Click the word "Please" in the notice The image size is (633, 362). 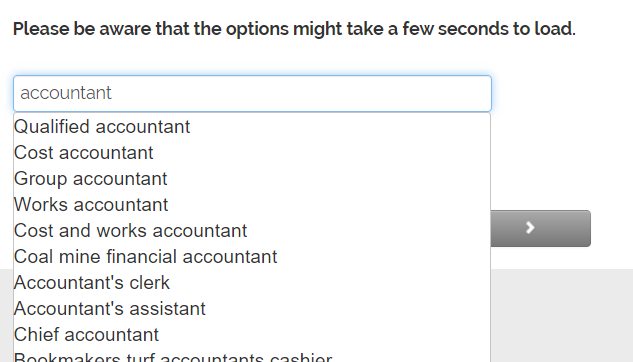click(41, 29)
